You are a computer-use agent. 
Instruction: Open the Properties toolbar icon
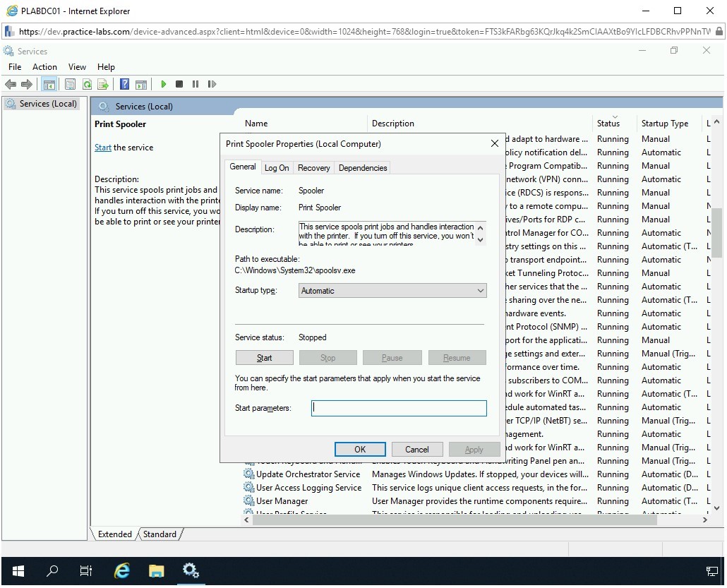click(70, 84)
